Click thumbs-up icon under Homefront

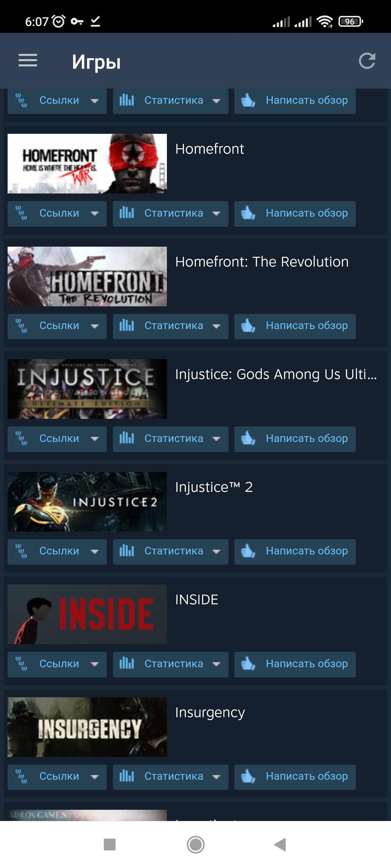tap(248, 213)
